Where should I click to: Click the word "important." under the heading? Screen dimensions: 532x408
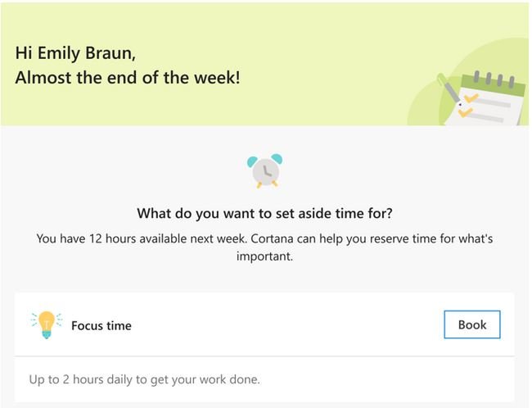point(264,256)
